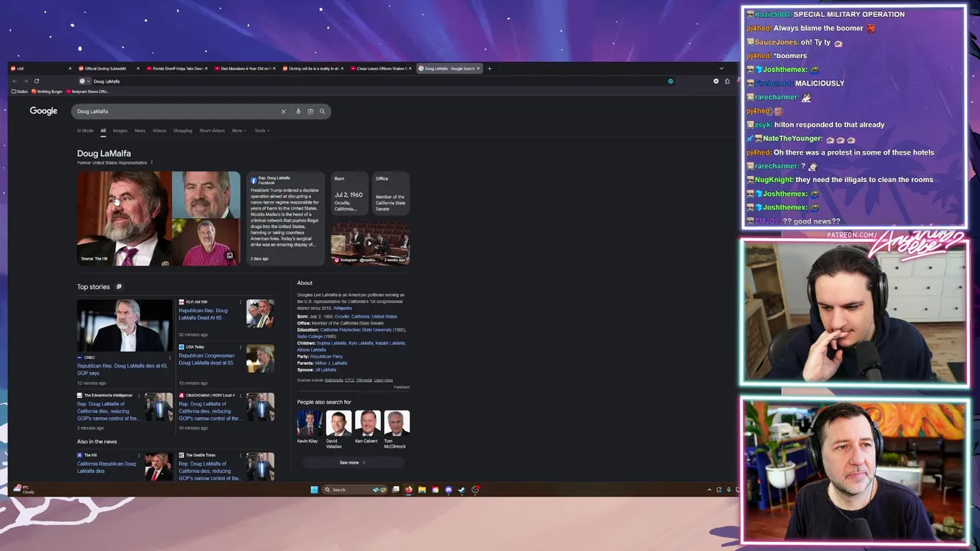This screenshot has width=980, height=551.
Task: Open the Windows Start menu
Action: (314, 490)
